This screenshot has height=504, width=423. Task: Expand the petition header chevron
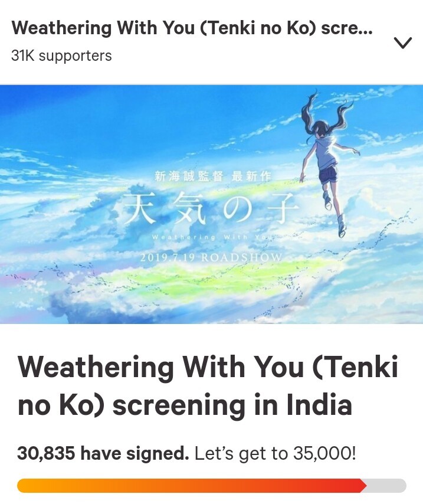point(402,43)
